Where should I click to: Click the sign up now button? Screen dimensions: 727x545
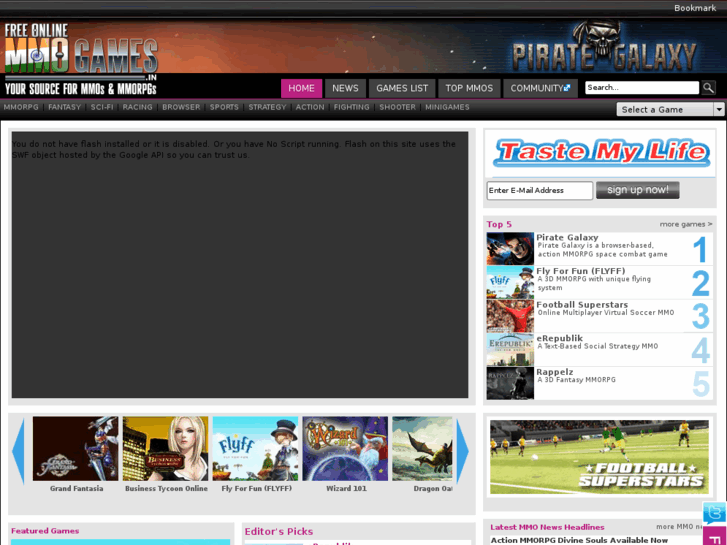click(x=638, y=190)
